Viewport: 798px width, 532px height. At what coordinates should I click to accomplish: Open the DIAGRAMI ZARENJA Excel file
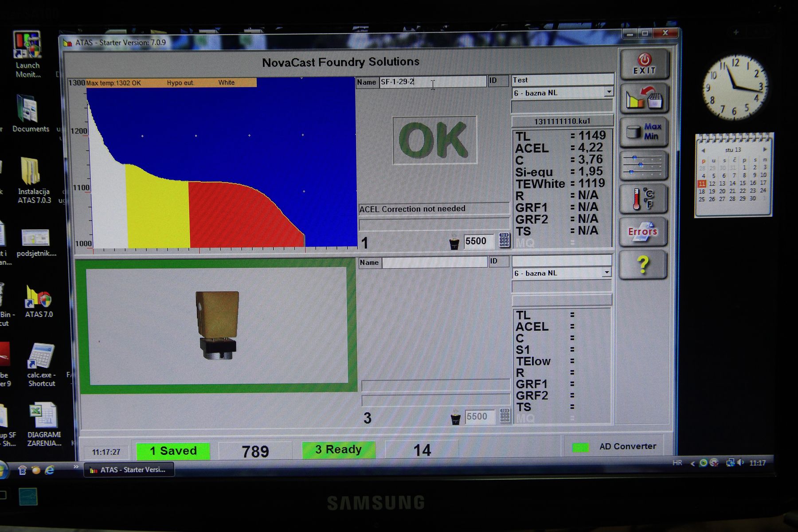43,424
